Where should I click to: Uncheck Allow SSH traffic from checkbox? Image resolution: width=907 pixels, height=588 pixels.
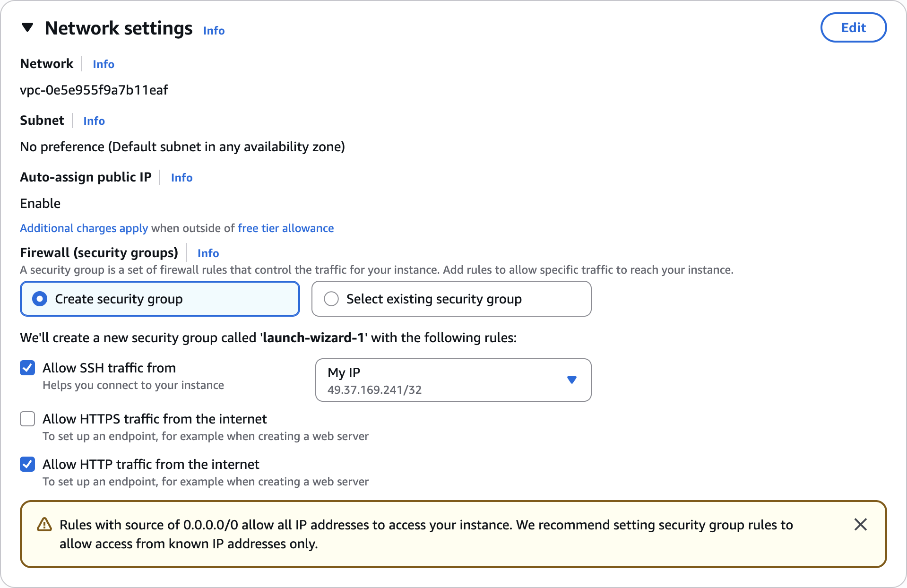[x=27, y=368]
